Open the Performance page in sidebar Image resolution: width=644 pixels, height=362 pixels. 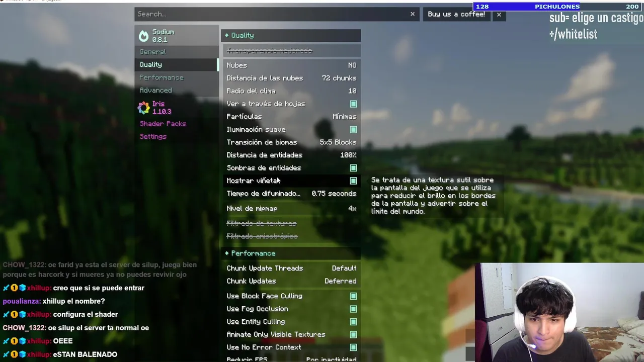pyautogui.click(x=177, y=77)
